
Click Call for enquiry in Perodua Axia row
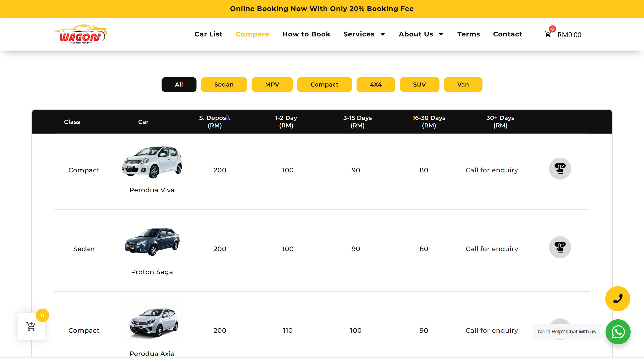491,330
